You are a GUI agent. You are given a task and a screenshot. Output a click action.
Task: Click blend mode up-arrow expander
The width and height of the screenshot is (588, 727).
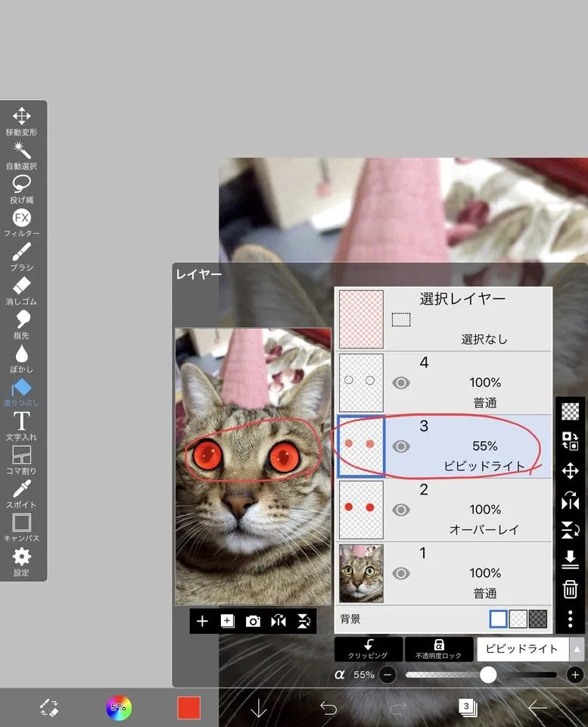pos(577,649)
